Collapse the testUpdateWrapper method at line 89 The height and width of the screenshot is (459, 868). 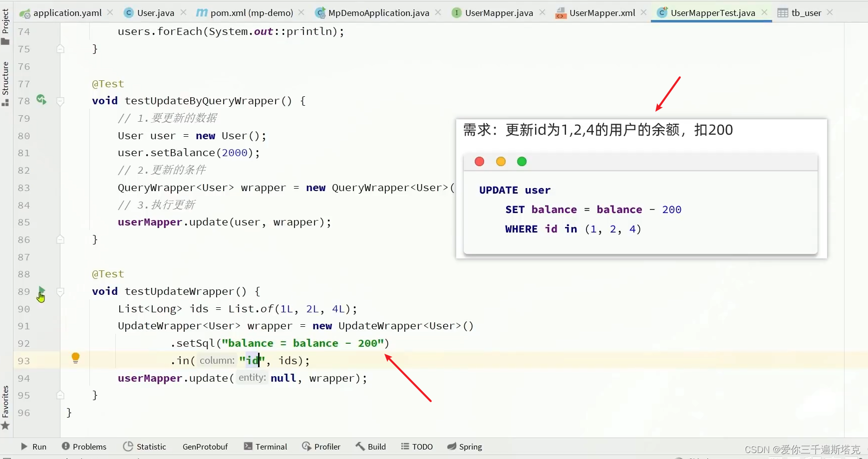pos(60,292)
